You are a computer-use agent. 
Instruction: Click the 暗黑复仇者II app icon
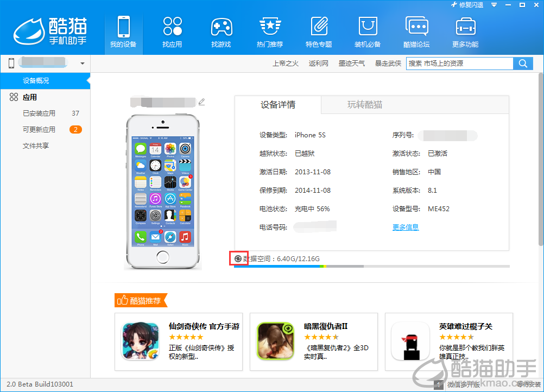(x=275, y=342)
